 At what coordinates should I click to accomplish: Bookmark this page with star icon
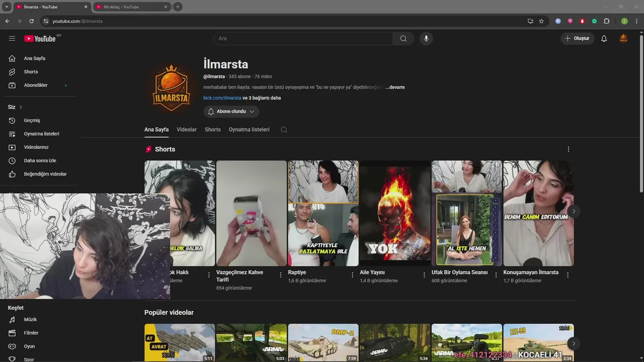coord(541,21)
